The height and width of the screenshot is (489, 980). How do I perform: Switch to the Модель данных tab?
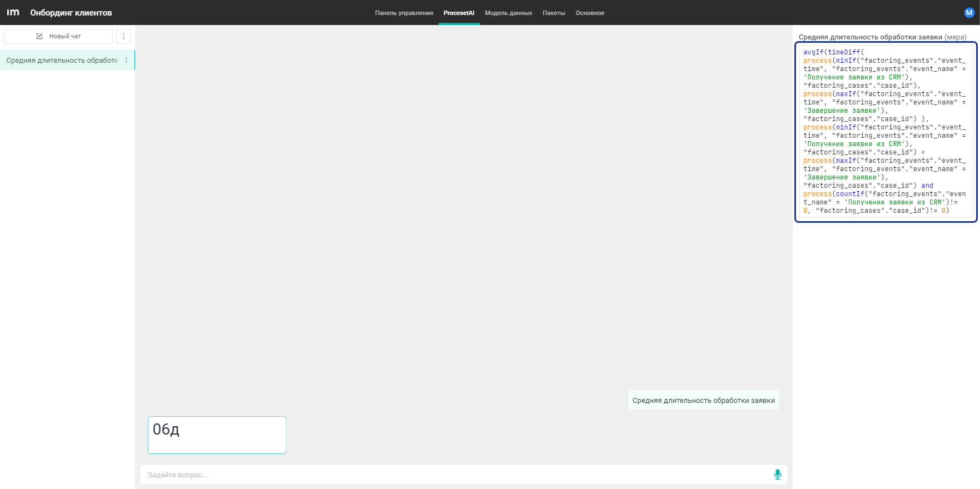(508, 13)
